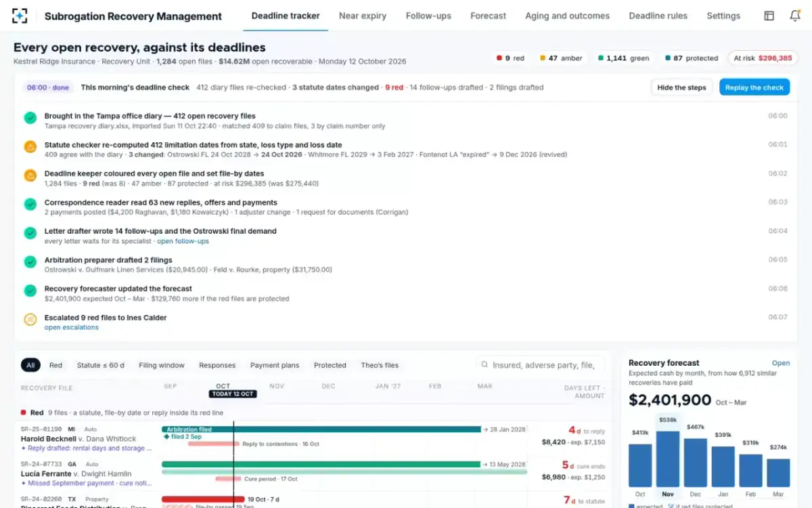Click the 9 red status count chip

click(510, 58)
